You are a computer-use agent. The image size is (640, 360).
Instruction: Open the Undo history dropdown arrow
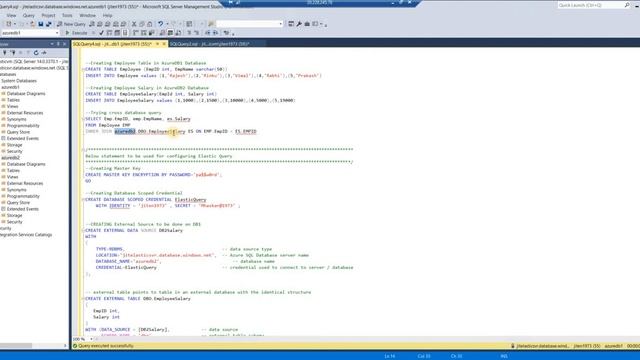coord(167,24)
